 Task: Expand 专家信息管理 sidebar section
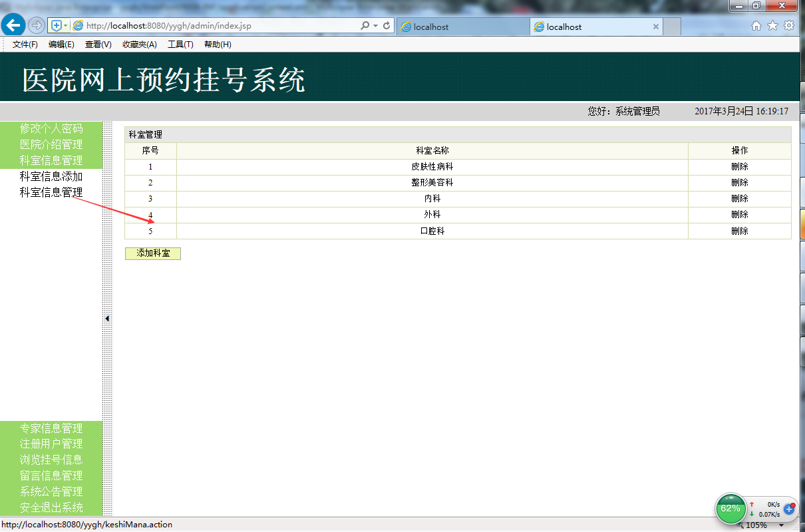[51, 428]
